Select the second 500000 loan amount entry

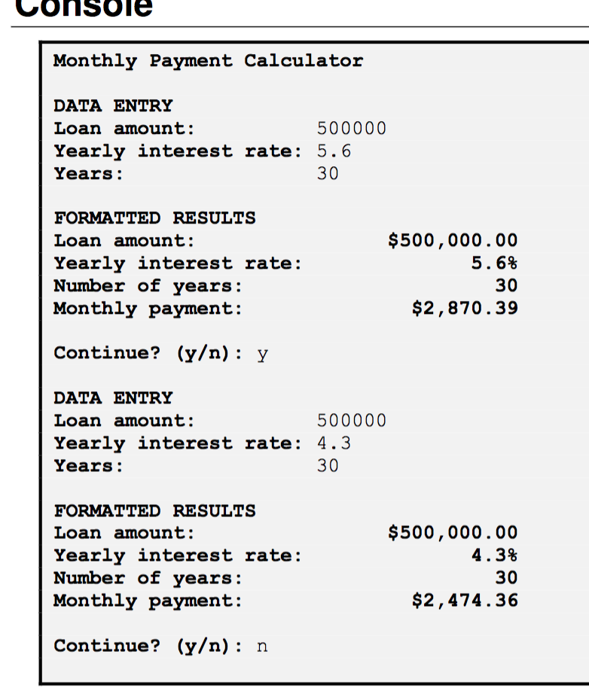[351, 420]
